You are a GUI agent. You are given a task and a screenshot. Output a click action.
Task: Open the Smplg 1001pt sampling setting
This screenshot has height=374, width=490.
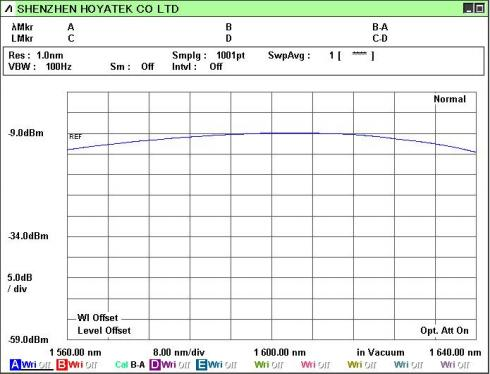208,55
